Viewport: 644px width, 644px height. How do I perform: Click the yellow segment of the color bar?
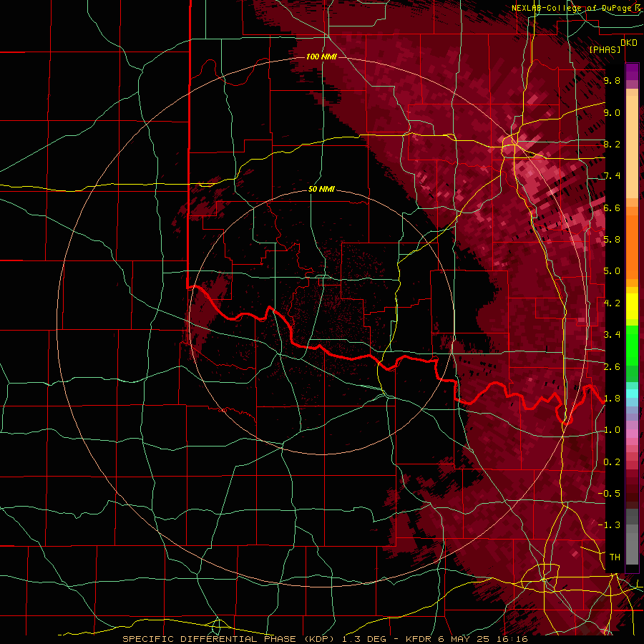point(632,306)
